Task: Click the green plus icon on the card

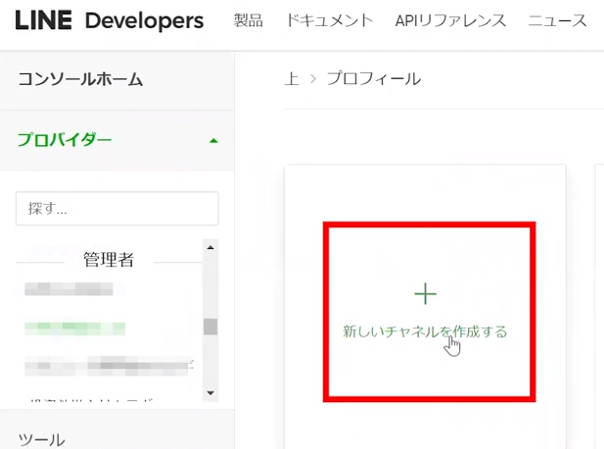Action: coord(426,293)
